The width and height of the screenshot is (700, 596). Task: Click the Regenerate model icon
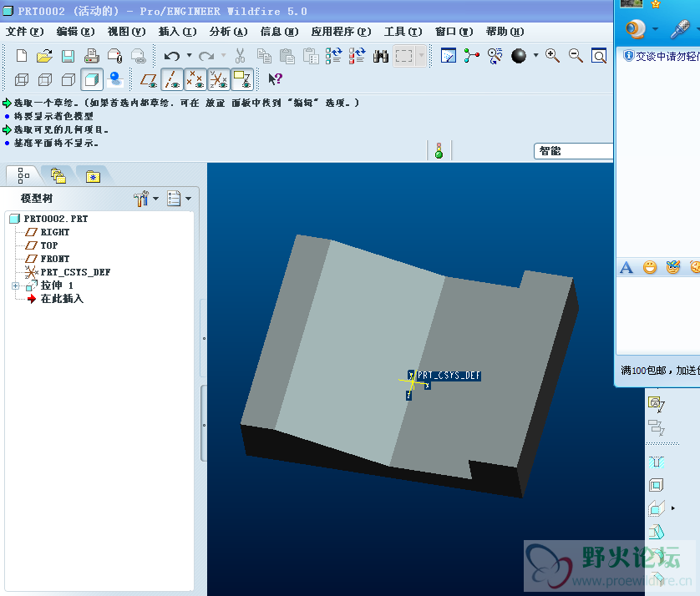click(x=333, y=56)
